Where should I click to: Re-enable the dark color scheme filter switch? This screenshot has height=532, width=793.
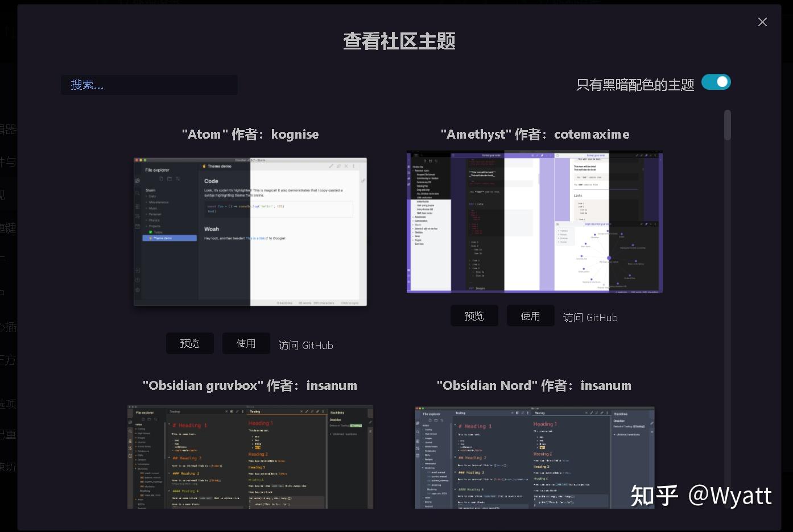[x=716, y=82]
